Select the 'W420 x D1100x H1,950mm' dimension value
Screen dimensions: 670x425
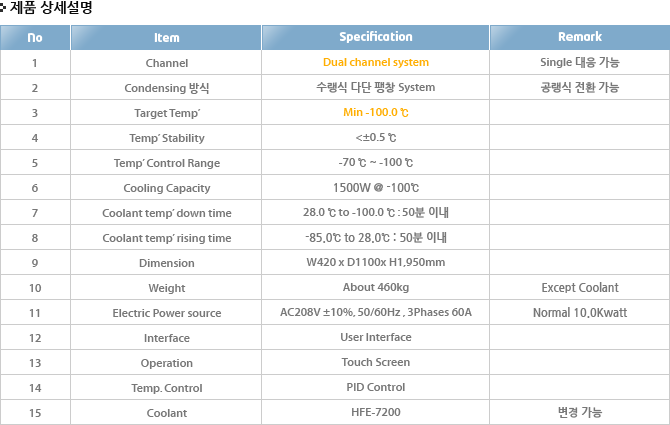pyautogui.click(x=376, y=262)
